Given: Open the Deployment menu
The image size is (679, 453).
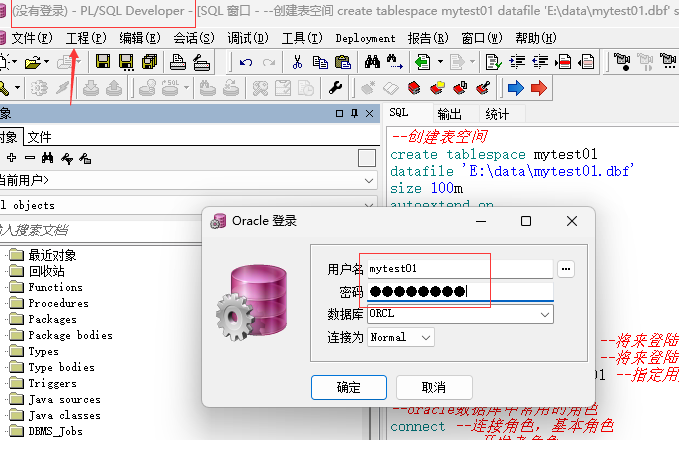Looking at the screenshot, I should [365, 39].
